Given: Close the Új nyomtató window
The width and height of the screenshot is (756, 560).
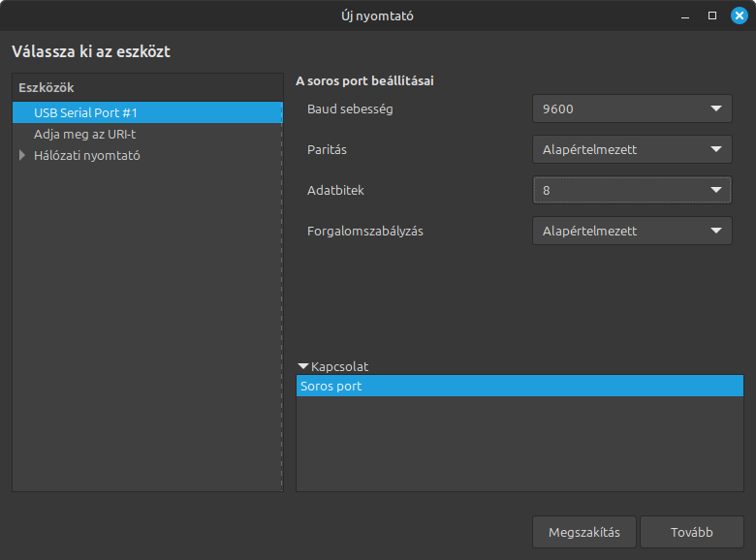Looking at the screenshot, I should tap(739, 16).
